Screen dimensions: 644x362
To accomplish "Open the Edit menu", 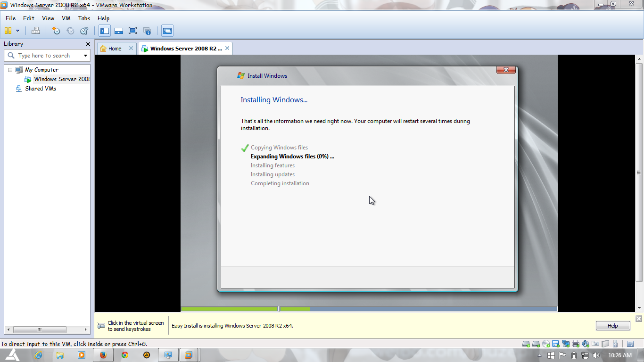I will coord(29,18).
